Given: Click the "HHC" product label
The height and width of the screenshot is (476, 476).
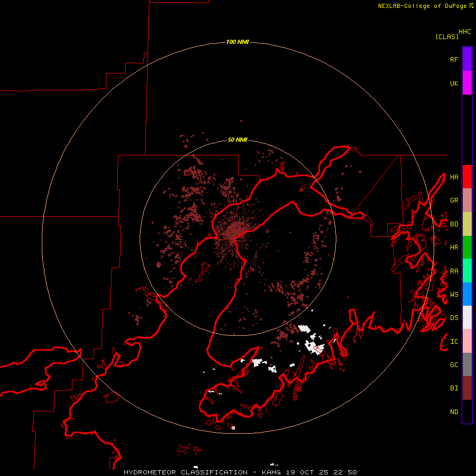Looking at the screenshot, I should pyautogui.click(x=465, y=31).
